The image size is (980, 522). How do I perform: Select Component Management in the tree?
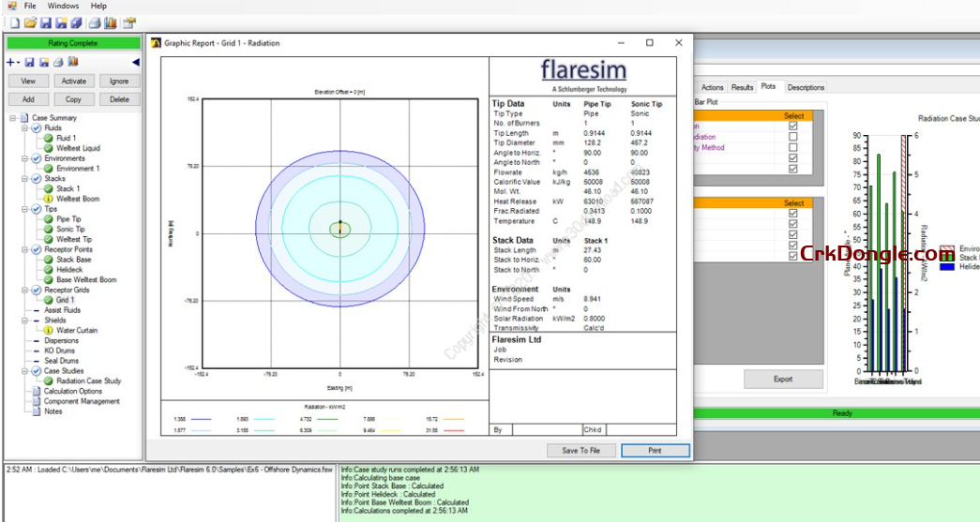(x=82, y=401)
